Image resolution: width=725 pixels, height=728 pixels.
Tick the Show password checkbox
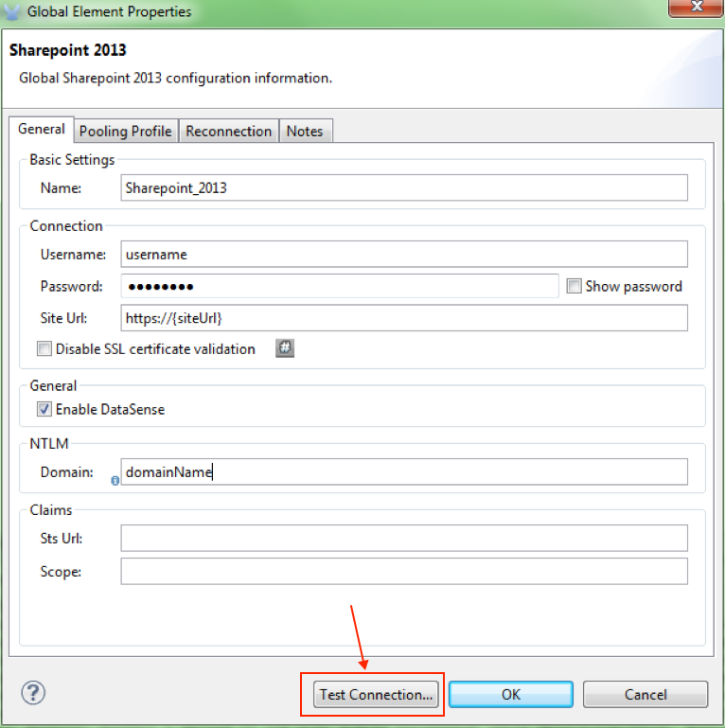(x=575, y=286)
